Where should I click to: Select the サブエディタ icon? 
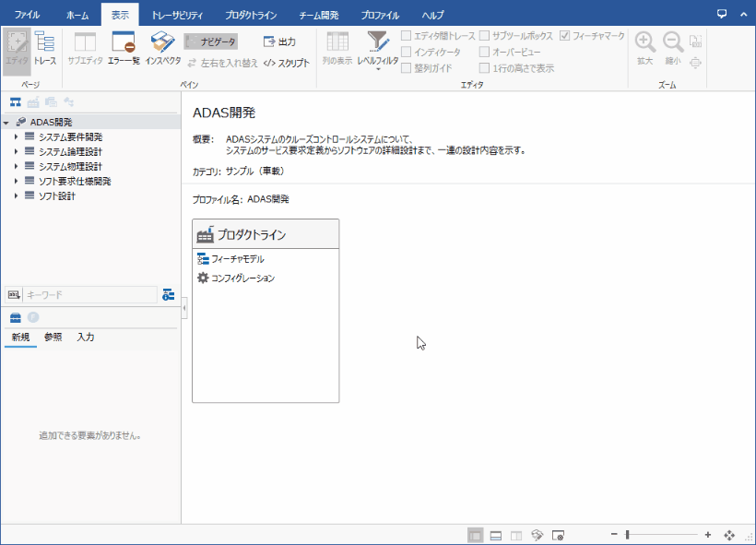pyautogui.click(x=86, y=46)
